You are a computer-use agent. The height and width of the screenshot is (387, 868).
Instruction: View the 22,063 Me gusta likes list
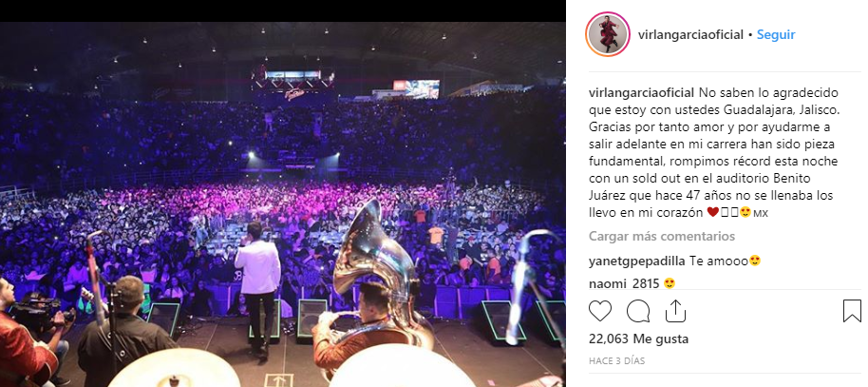638,339
